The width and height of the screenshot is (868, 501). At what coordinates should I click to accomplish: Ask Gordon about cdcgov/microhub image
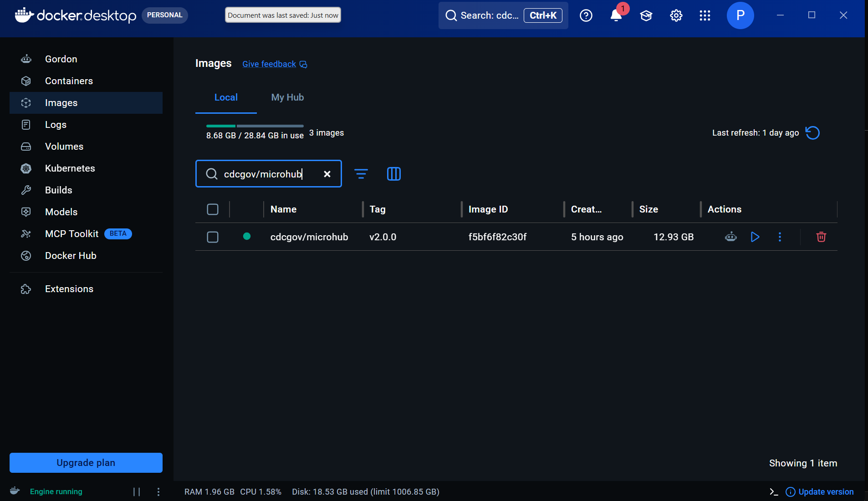point(731,237)
